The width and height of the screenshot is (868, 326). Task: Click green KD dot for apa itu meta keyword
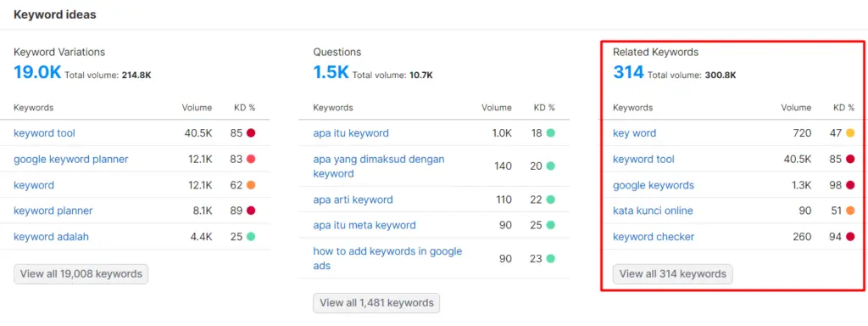pyautogui.click(x=550, y=225)
